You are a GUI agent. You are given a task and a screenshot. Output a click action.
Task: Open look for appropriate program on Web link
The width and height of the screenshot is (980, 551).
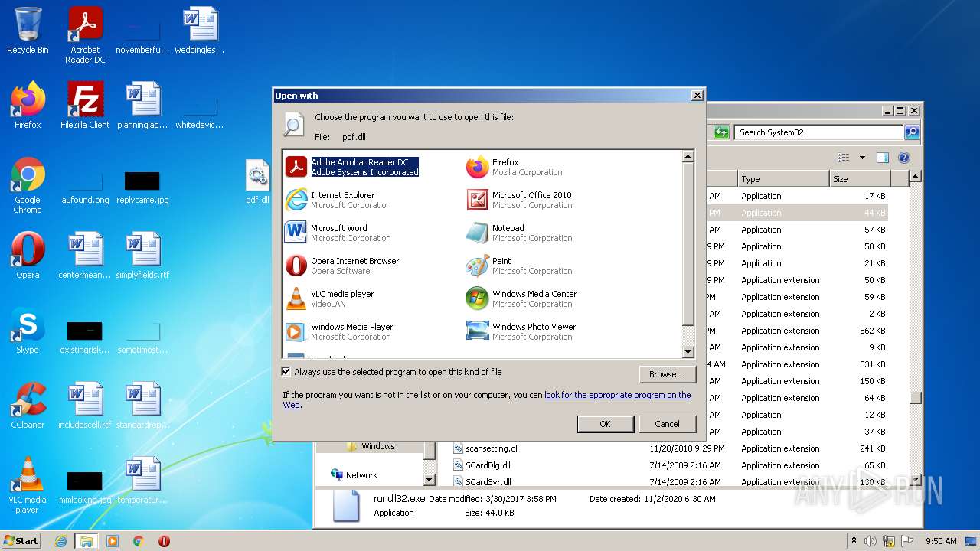point(618,395)
